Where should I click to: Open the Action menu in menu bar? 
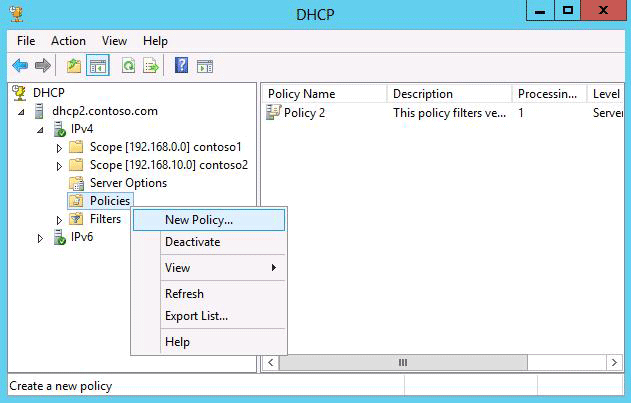[x=68, y=41]
